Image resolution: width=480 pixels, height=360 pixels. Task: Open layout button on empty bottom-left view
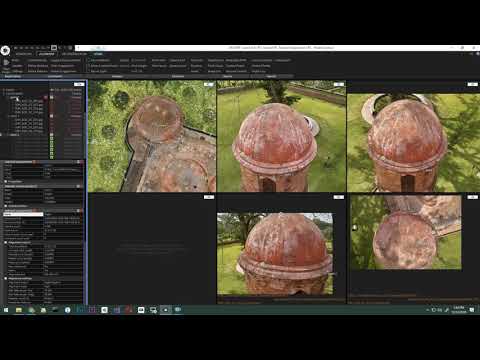tap(209, 197)
